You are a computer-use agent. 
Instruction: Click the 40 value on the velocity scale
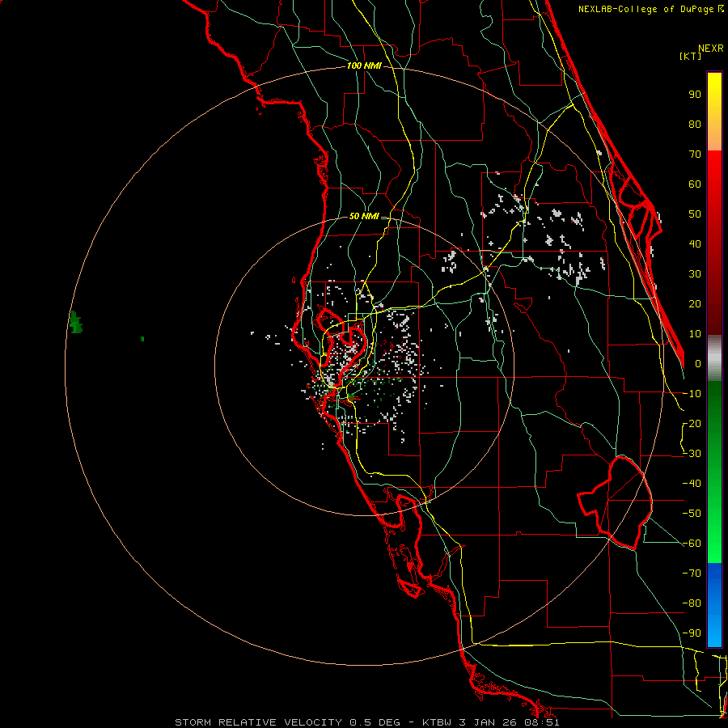coord(695,244)
